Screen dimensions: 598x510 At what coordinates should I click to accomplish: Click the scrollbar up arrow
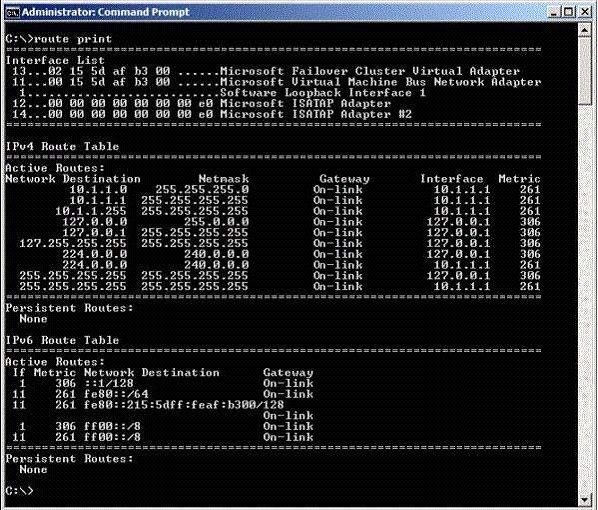point(585,30)
